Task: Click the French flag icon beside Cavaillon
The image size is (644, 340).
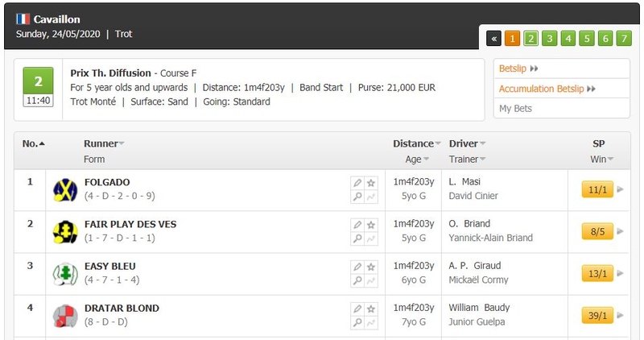Action: click(x=23, y=19)
